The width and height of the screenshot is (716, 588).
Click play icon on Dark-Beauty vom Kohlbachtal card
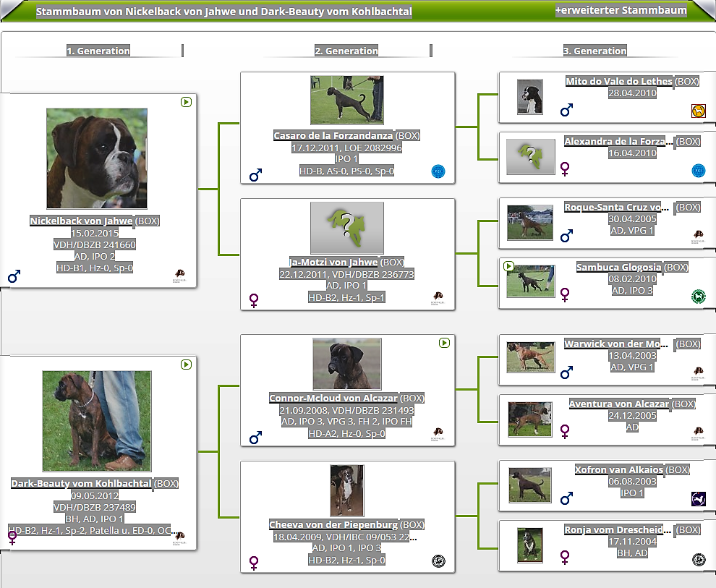tap(186, 365)
